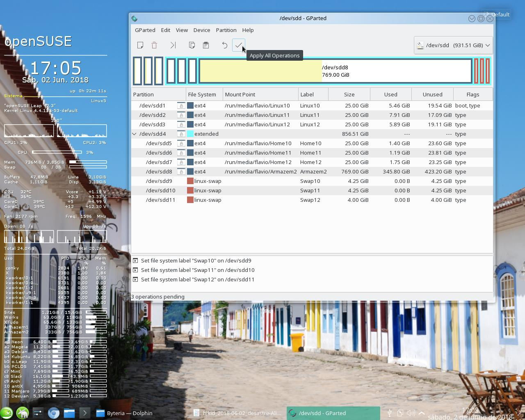Screen dimensions: 525x420
Task: Click the Partition column header
Action: pyautogui.click(x=159, y=94)
